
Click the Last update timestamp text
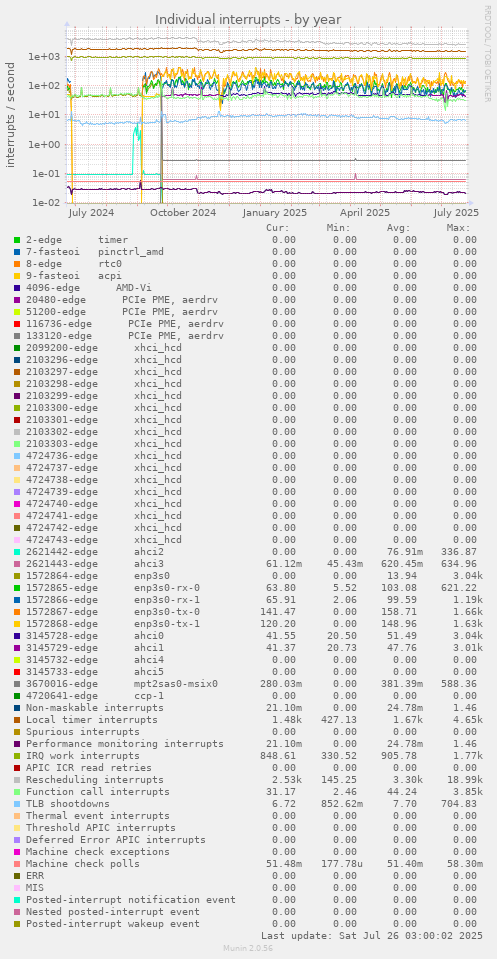tap(372, 936)
